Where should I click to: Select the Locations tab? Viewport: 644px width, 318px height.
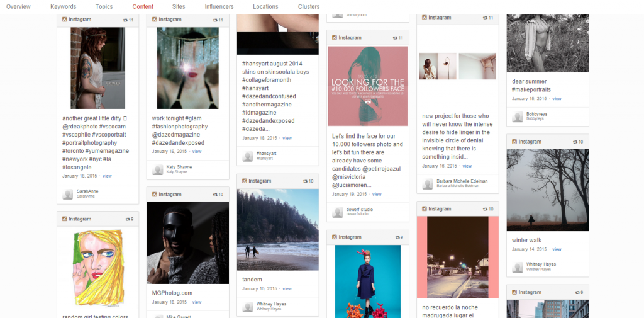(x=265, y=7)
